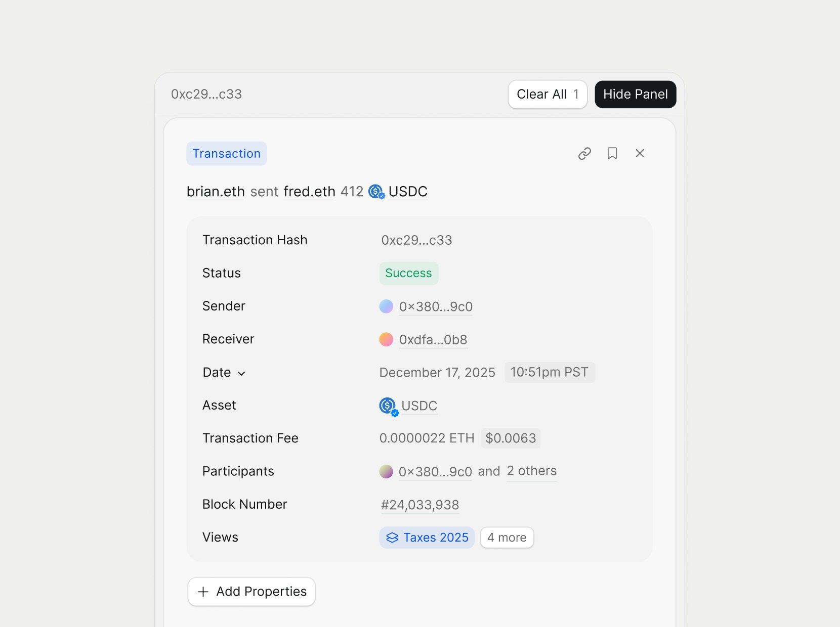Open the sender's avatar icon

pos(386,306)
